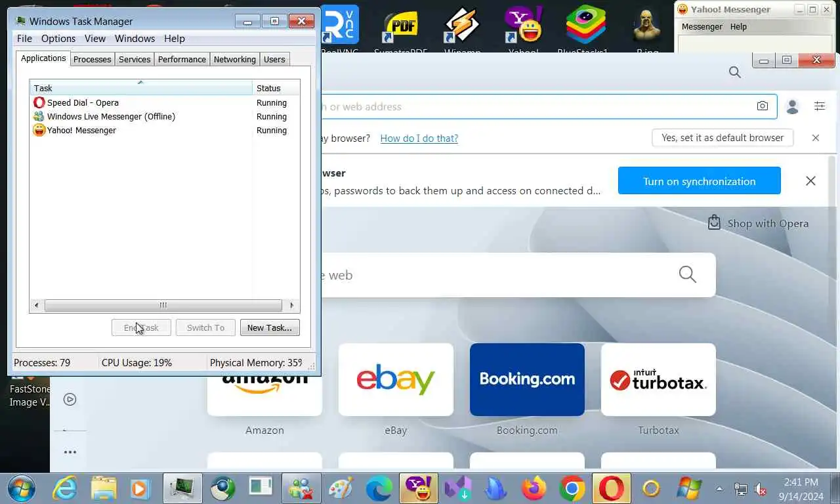Launch Google Chrome from the taskbar

click(x=572, y=488)
